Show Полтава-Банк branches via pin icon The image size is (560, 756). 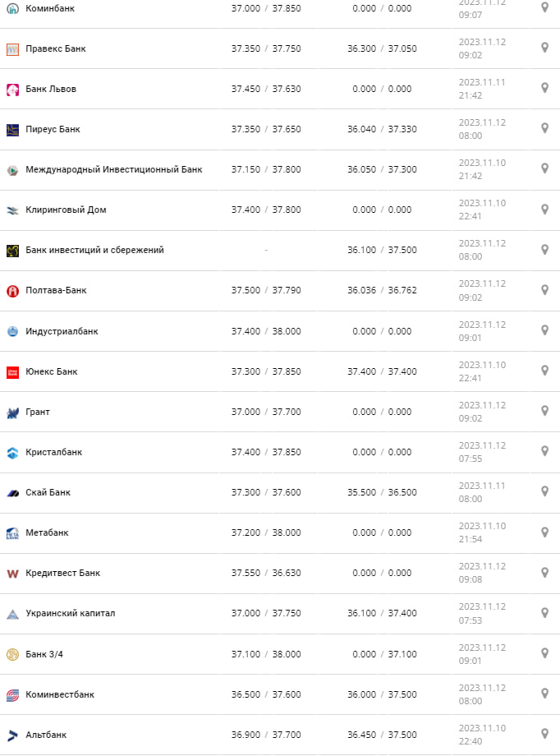[544, 289]
